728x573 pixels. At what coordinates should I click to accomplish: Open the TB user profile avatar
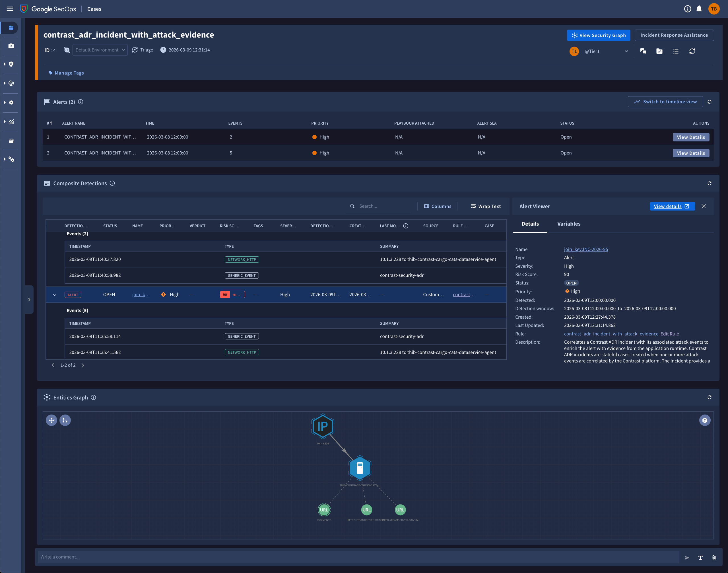pos(713,9)
